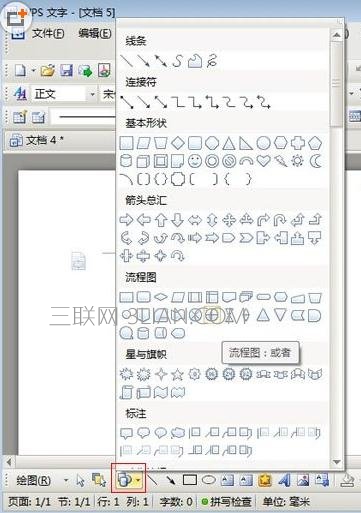Click the Save icon in toolbar
The width and height of the screenshot is (361, 513).
click(66, 71)
